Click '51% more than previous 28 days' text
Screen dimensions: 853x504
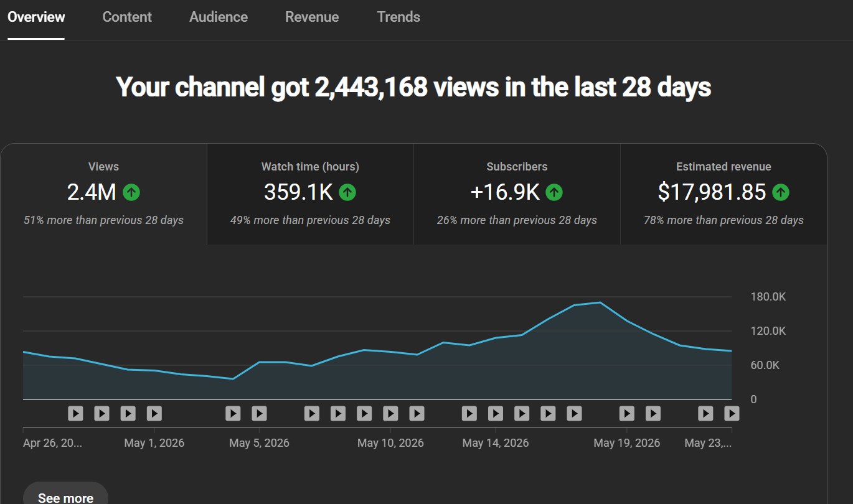(x=103, y=220)
